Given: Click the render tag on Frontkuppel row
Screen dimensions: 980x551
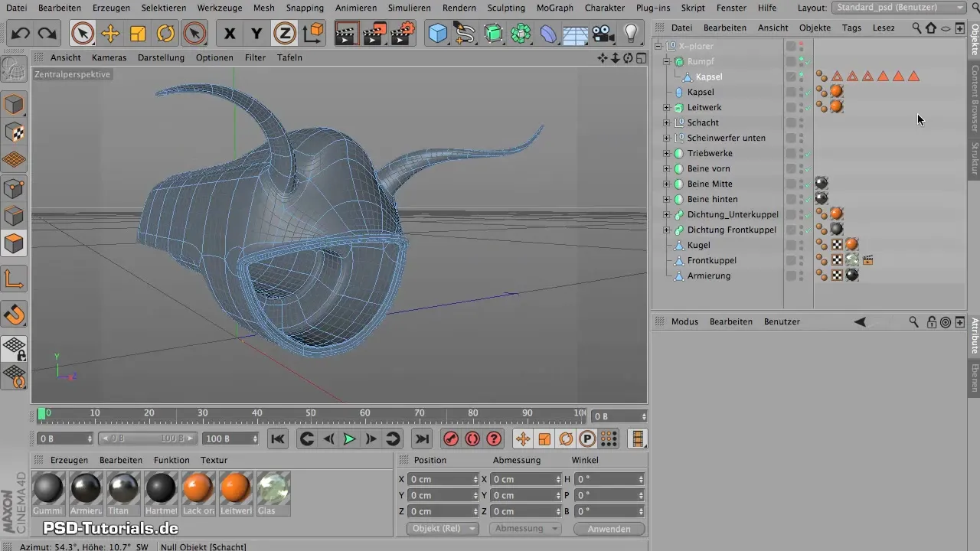Looking at the screenshot, I should [x=867, y=260].
